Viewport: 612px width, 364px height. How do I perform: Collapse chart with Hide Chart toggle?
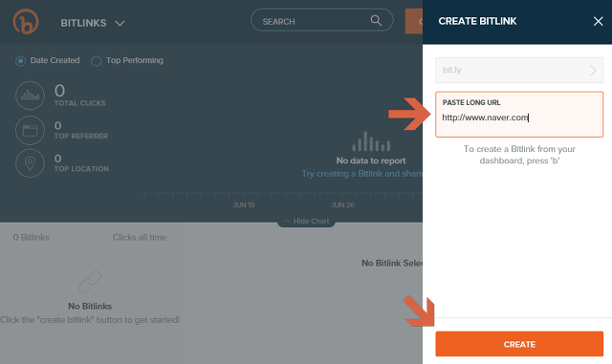(306, 222)
